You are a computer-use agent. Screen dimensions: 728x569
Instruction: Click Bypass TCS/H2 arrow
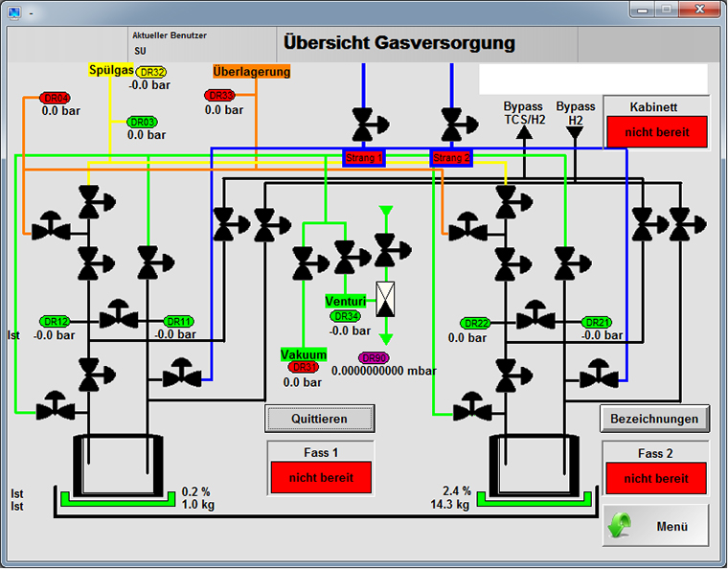click(524, 133)
